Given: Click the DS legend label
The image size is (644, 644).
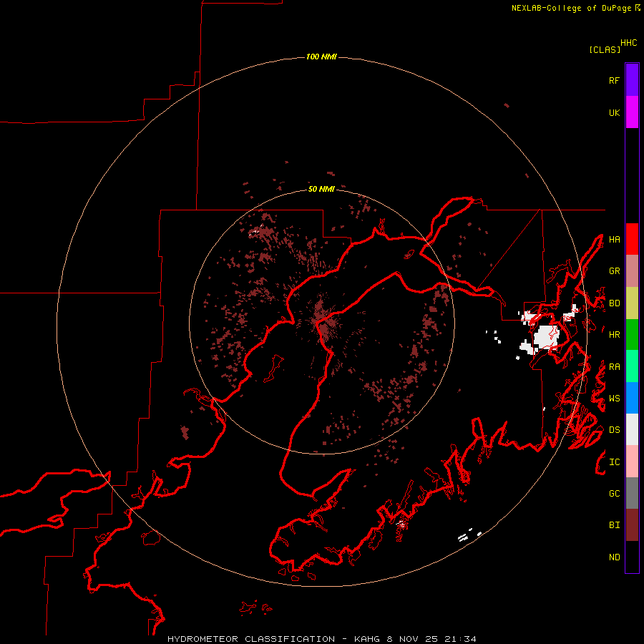Looking at the screenshot, I should 614,430.
